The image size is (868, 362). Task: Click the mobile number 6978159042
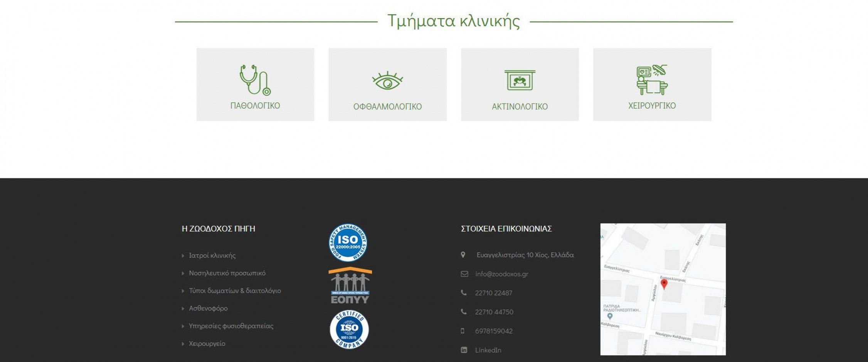[x=494, y=331]
